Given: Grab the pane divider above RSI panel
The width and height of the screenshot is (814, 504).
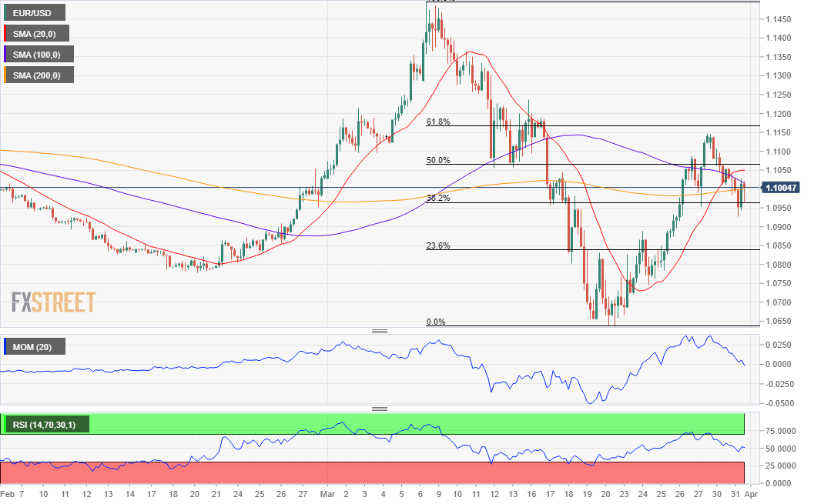Looking at the screenshot, I should pos(380,409).
